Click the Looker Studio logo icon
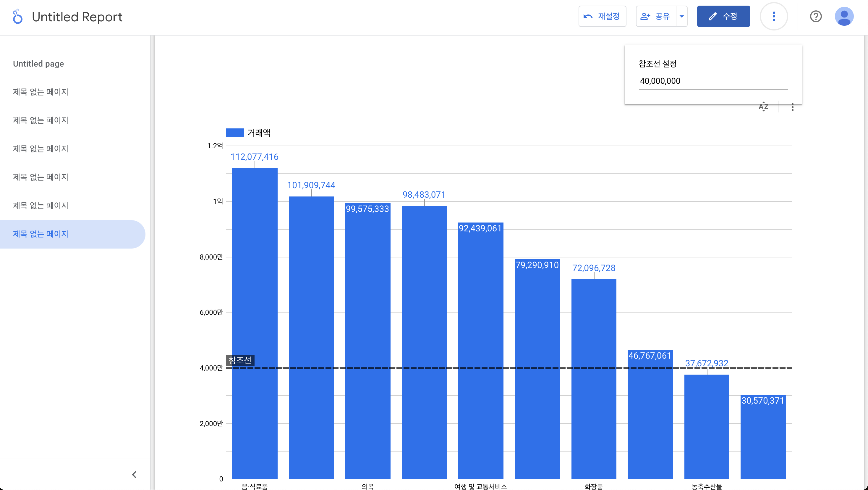The height and width of the screenshot is (490, 868). pos(17,17)
